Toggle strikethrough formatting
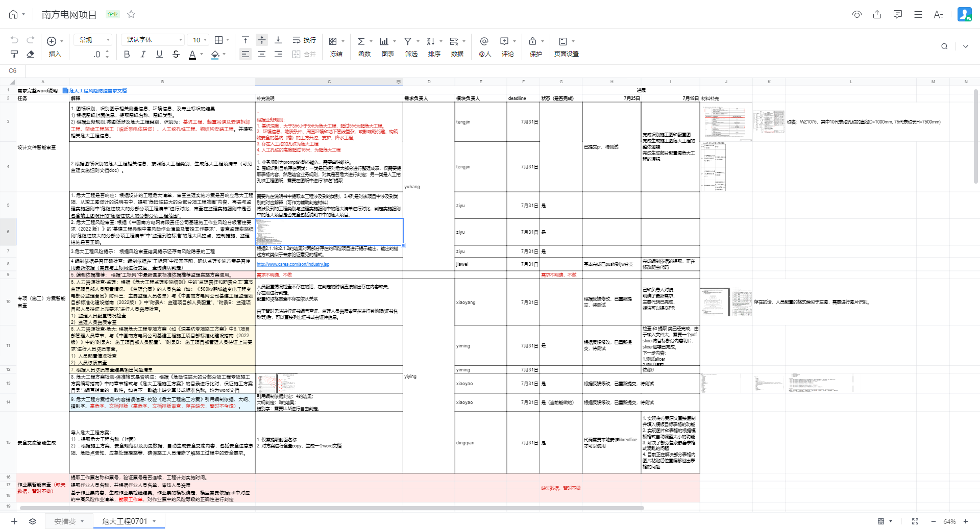 [x=176, y=54]
